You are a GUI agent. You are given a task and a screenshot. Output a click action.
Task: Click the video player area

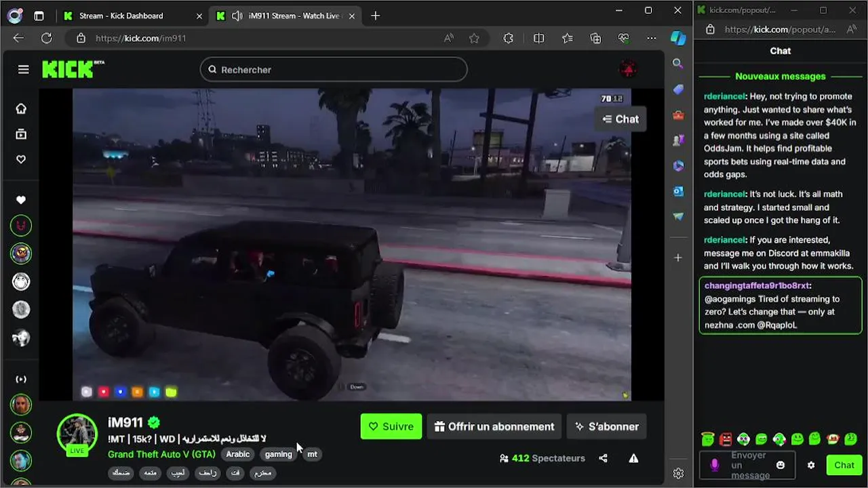pyautogui.click(x=351, y=244)
